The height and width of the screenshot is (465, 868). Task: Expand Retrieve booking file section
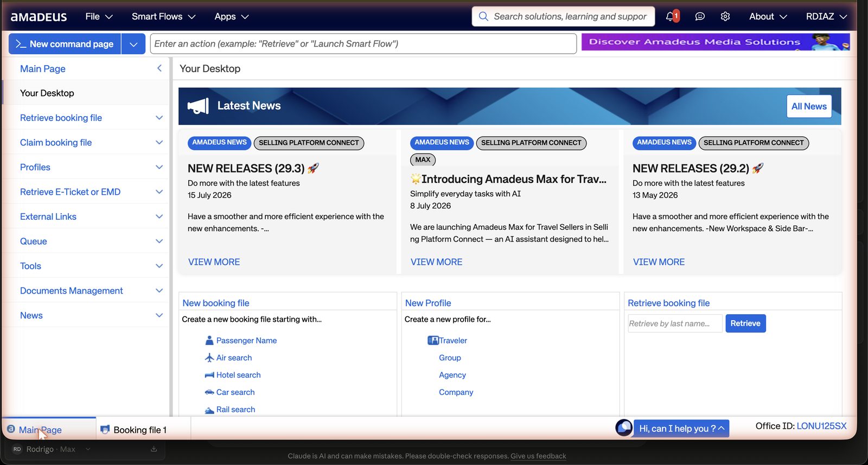159,118
